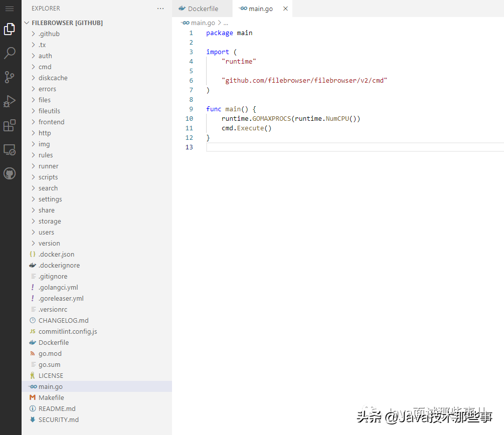Click main.go in the breadcrumb path

click(x=203, y=23)
